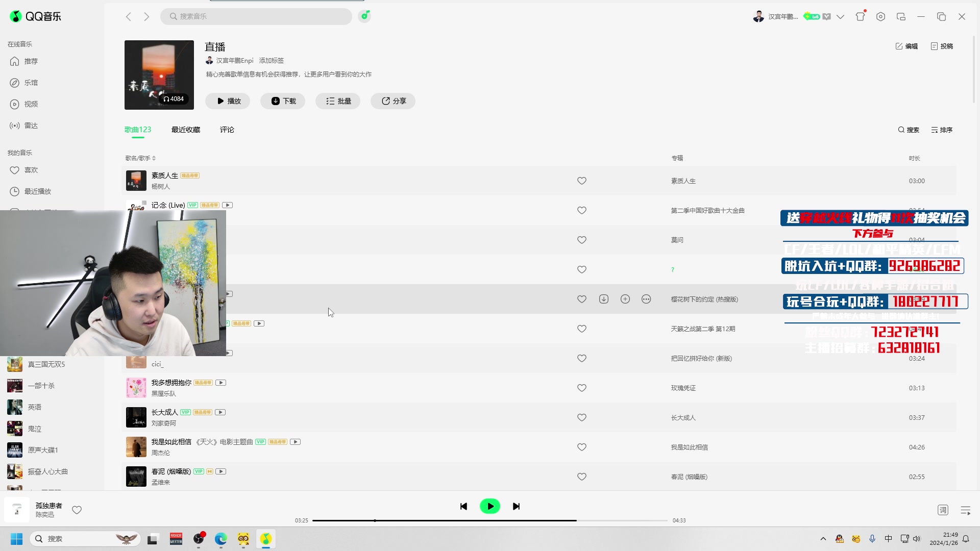Submit playlist using 投稿 button
The width and height of the screenshot is (980, 551).
coord(942,46)
